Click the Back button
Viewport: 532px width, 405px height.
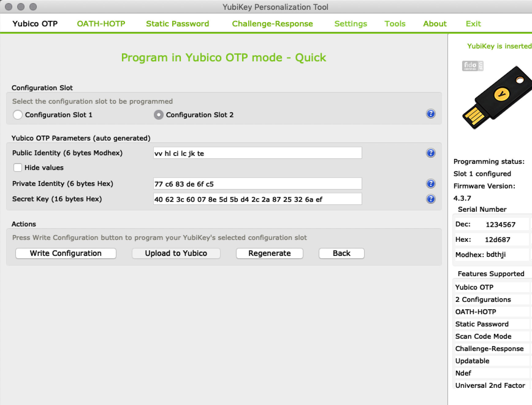coord(341,253)
